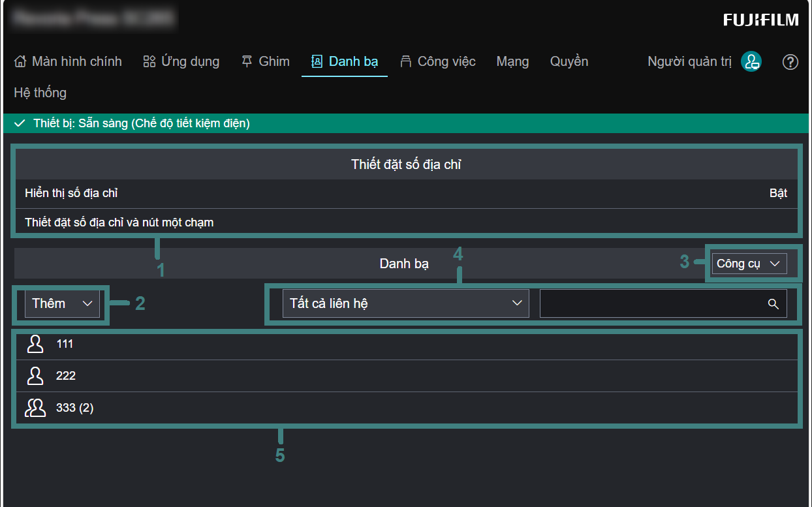Go to the Hệ thống tab

(40, 93)
